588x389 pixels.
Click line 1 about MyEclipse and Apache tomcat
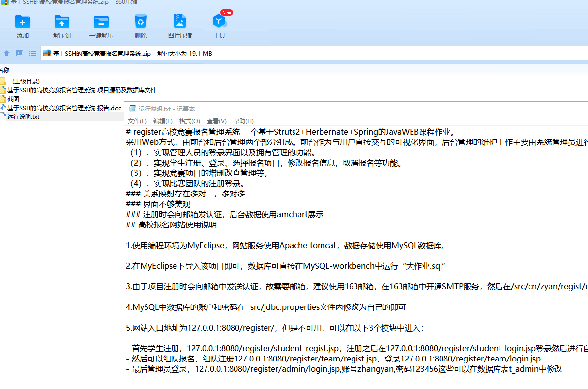click(285, 246)
